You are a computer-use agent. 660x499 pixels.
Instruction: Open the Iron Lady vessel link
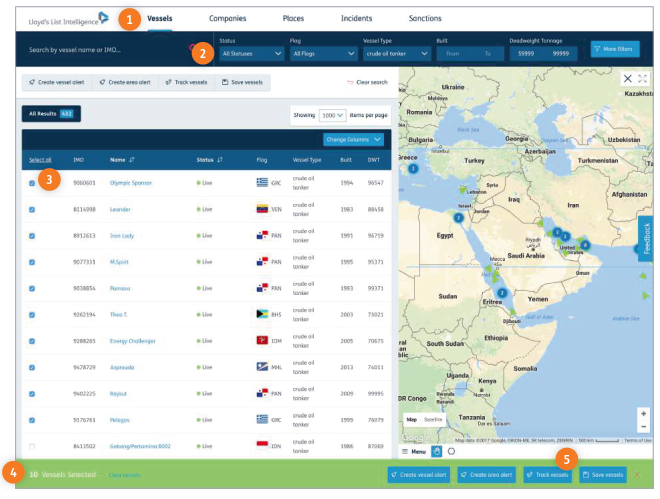point(122,236)
